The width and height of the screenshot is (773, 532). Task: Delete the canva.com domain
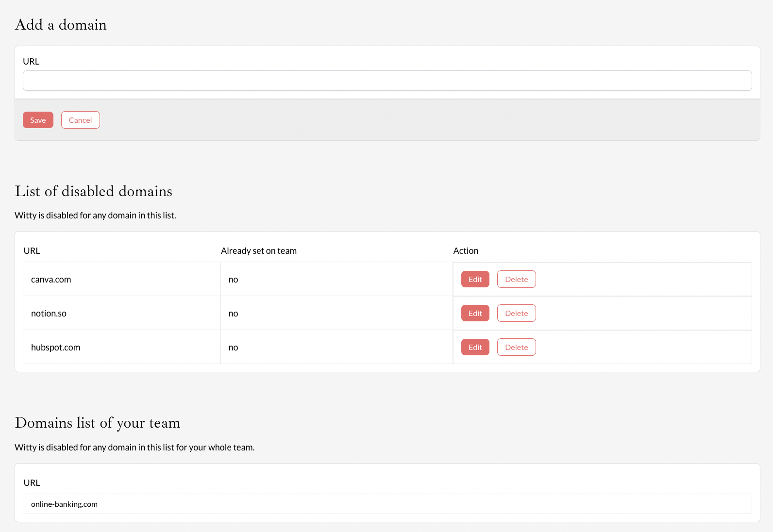click(x=516, y=279)
